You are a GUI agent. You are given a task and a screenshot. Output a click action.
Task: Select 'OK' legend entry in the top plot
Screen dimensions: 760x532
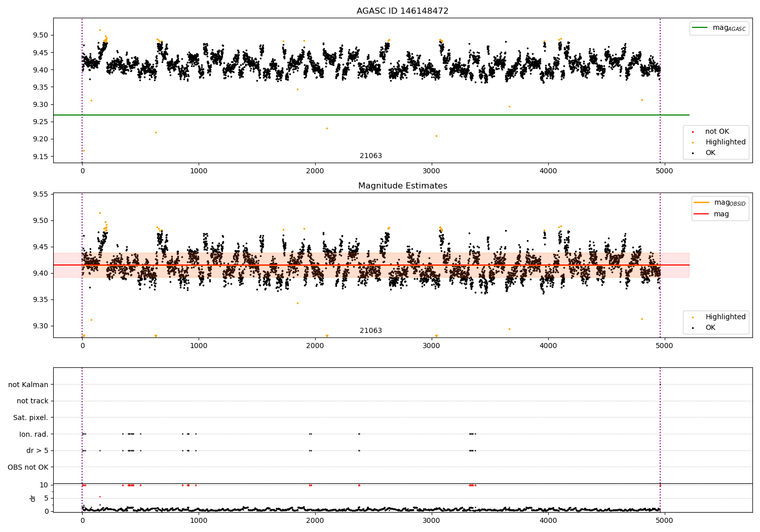710,153
